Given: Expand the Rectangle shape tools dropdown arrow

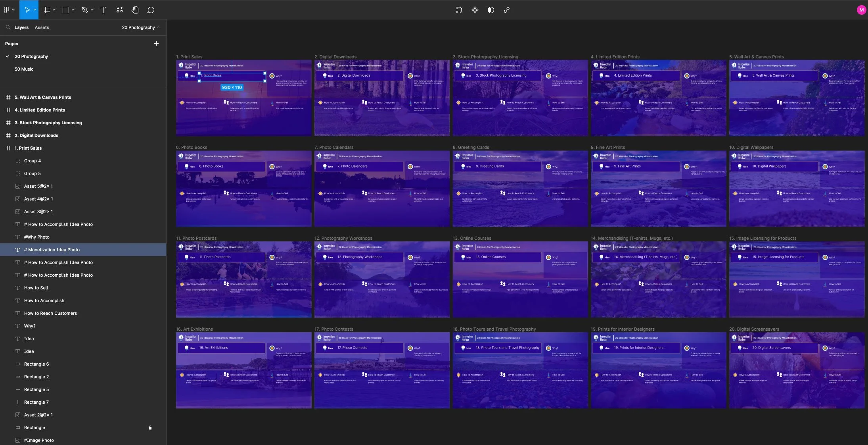Looking at the screenshot, I should [73, 10].
